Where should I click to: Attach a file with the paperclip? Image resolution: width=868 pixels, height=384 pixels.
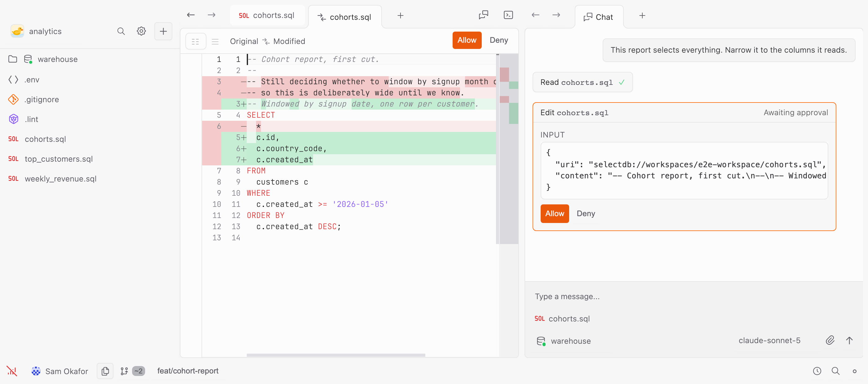[830, 340]
